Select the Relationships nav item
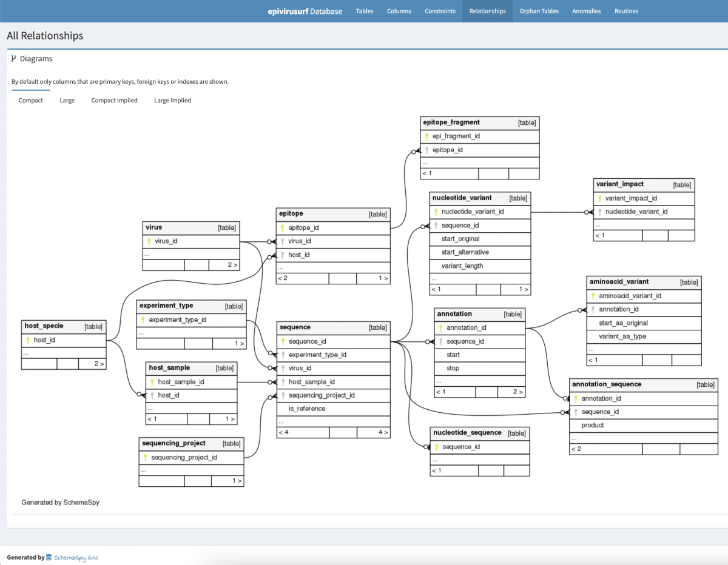 (x=488, y=11)
